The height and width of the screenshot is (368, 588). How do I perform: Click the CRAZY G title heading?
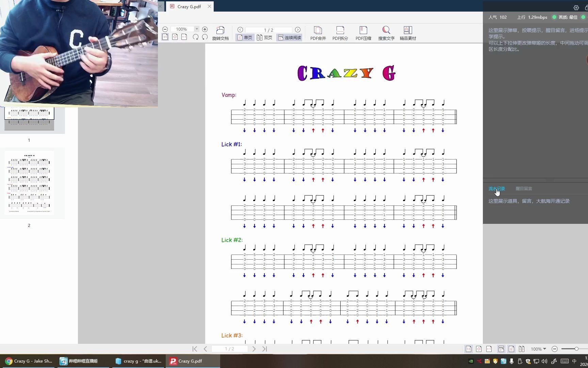click(x=346, y=73)
